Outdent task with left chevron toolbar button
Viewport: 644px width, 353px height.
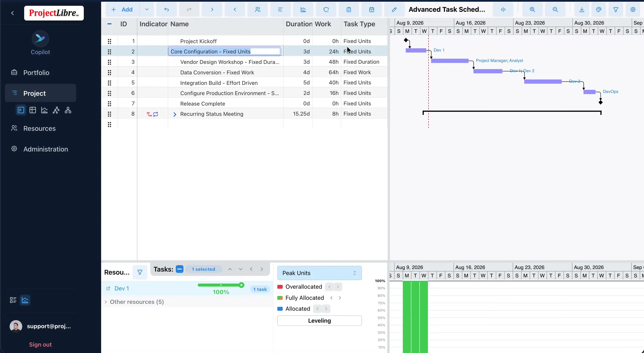pyautogui.click(x=235, y=10)
